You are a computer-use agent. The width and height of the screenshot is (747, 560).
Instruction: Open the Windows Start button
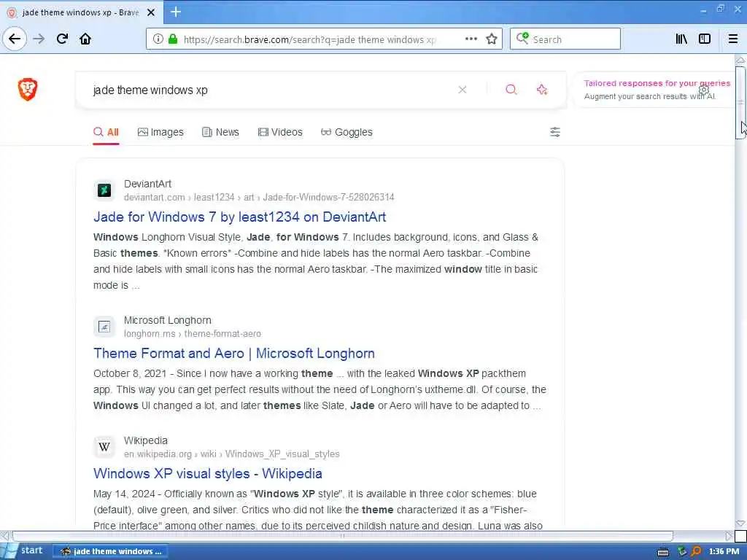(x=24, y=551)
